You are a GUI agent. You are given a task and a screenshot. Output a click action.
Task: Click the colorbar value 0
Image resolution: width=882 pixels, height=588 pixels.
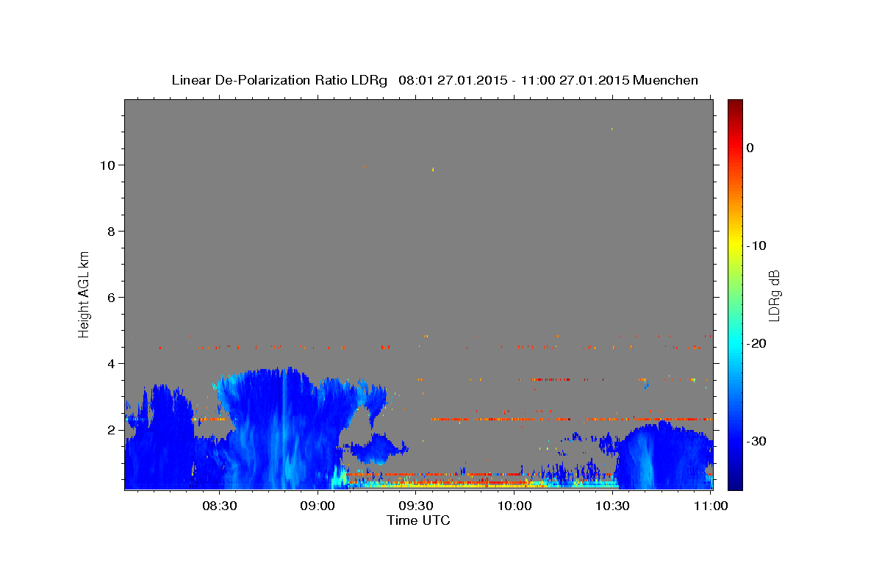pyautogui.click(x=750, y=148)
